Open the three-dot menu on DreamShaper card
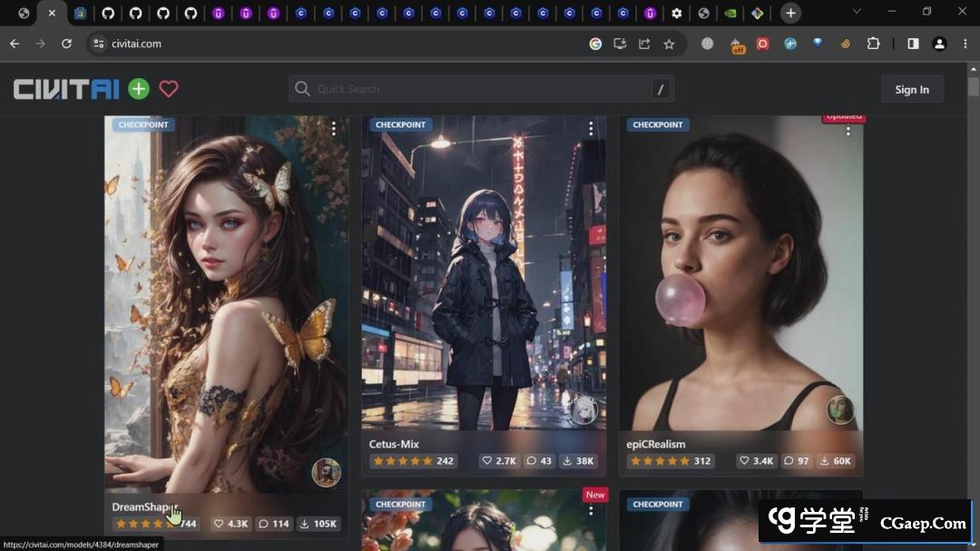This screenshot has height=551, width=980. point(333,129)
